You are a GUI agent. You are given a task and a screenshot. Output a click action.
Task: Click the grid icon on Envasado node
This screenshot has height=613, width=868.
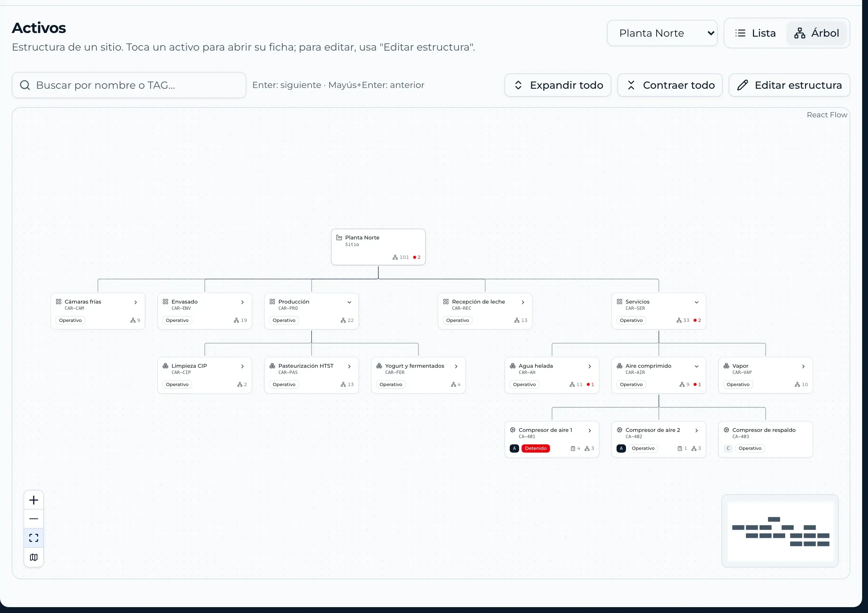point(166,301)
